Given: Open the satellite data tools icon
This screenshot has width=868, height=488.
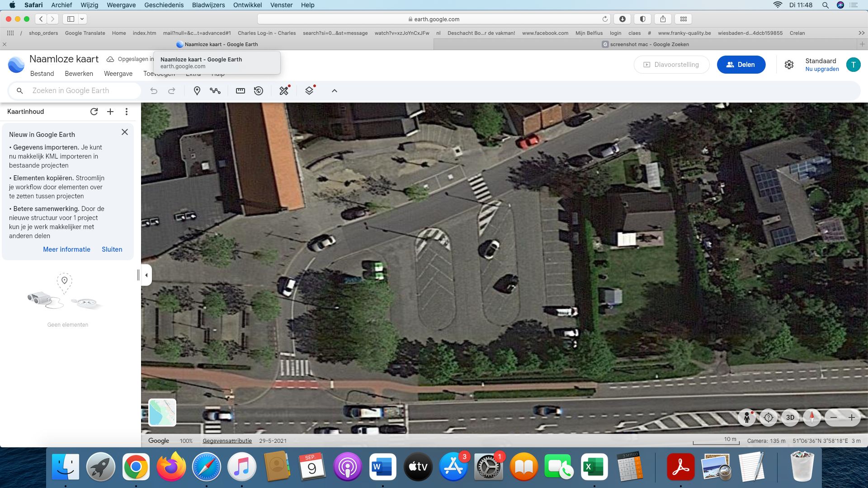Looking at the screenshot, I should pyautogui.click(x=284, y=91).
